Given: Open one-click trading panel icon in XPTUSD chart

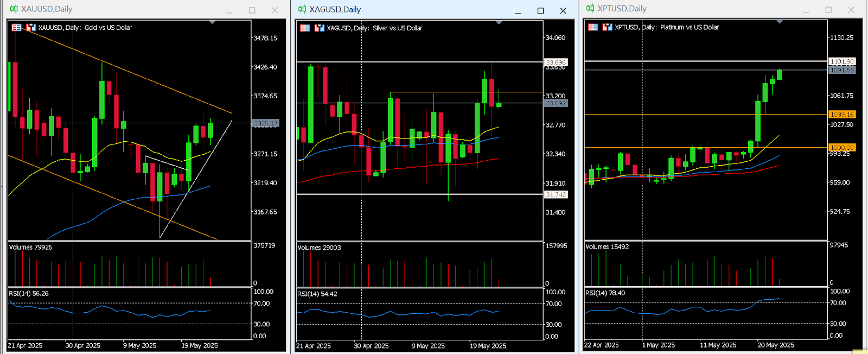Looking at the screenshot, I should 593,27.
